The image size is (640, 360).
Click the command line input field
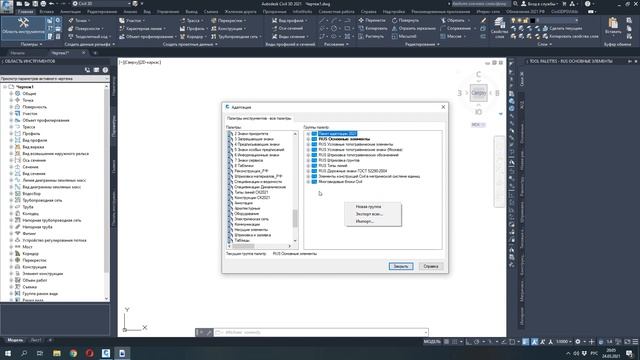[321, 332]
